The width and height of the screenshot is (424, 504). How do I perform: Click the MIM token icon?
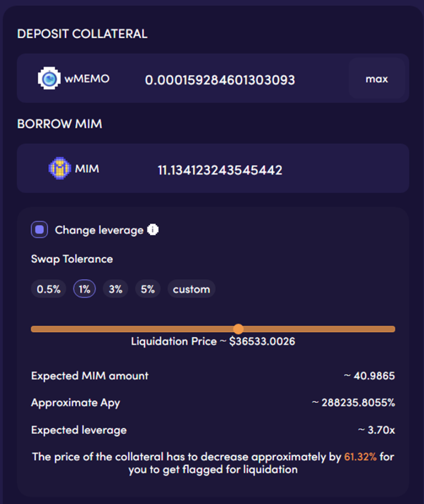click(x=60, y=168)
